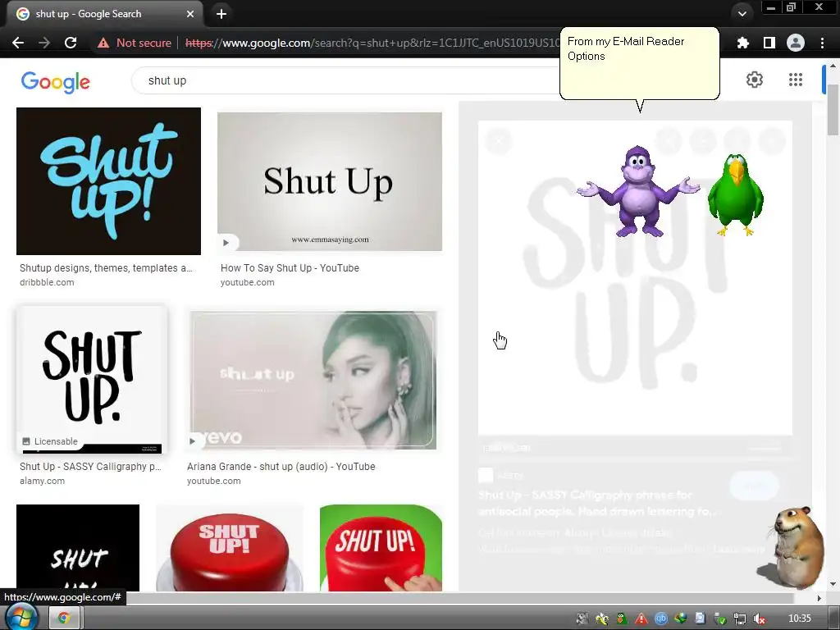Click the Licensable badge on Alamy image
Image resolution: width=840 pixels, height=630 pixels.
tap(50, 441)
